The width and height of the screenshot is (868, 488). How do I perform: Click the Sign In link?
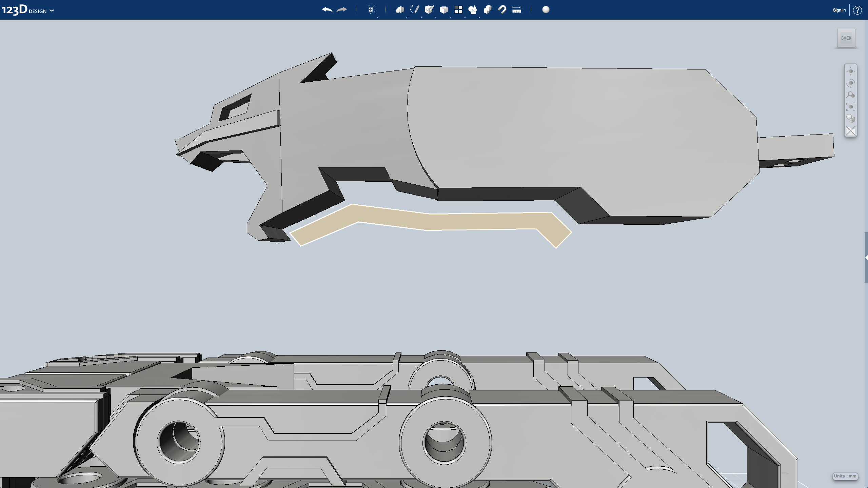839,10
